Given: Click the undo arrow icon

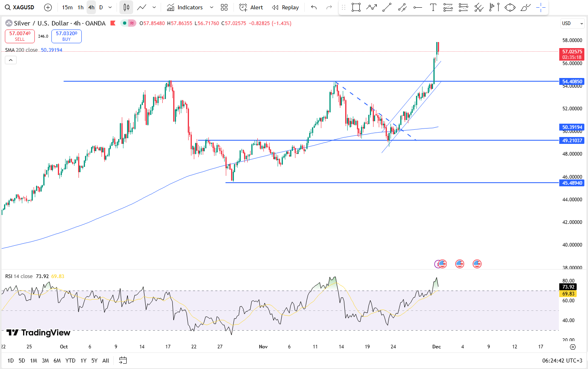Looking at the screenshot, I should [314, 7].
